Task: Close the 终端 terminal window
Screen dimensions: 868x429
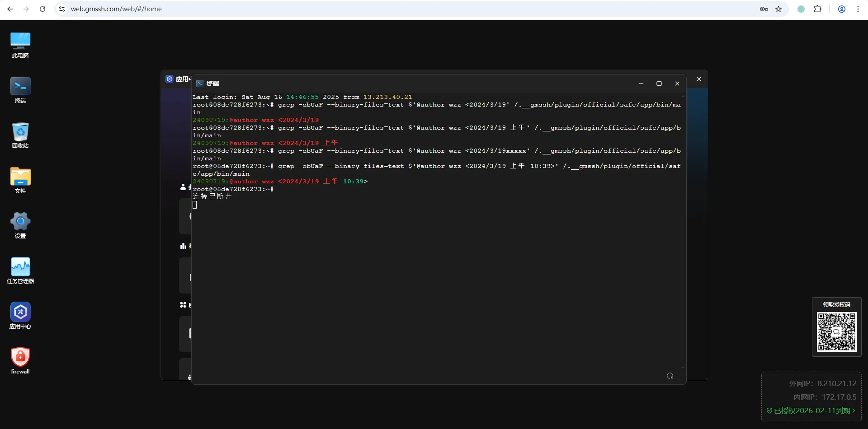Action: (x=677, y=84)
